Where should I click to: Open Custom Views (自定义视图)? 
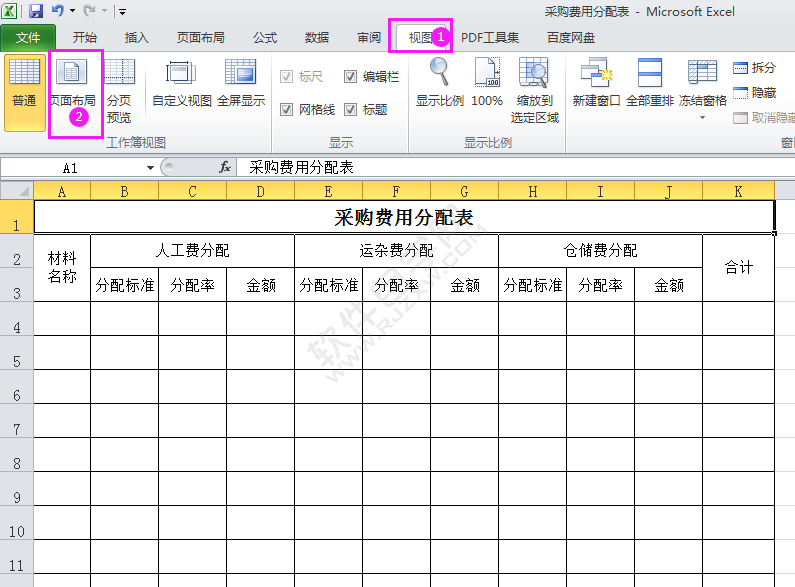tap(182, 84)
